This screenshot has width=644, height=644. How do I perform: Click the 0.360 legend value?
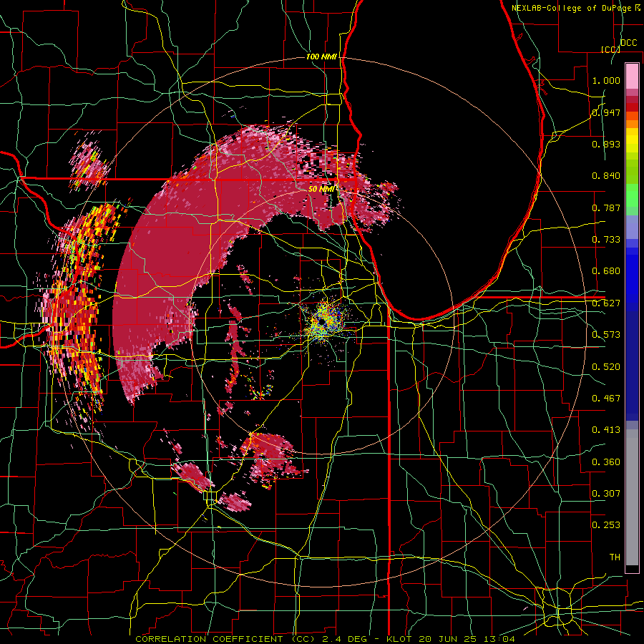(x=606, y=462)
